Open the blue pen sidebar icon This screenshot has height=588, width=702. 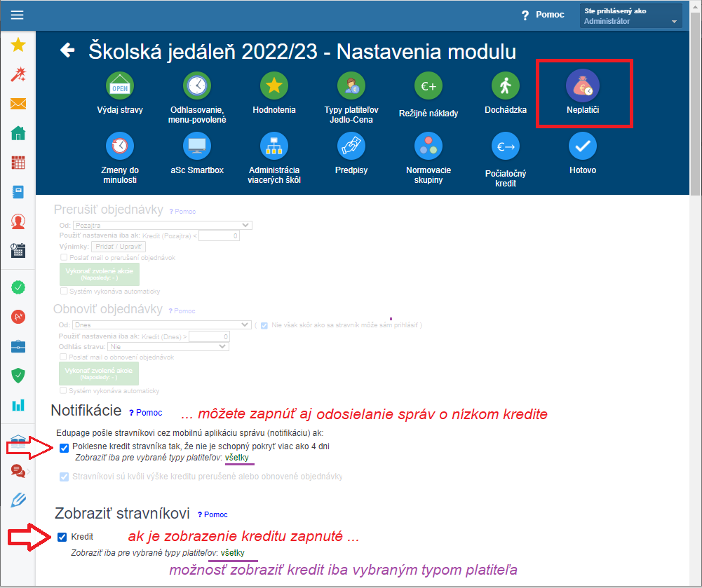pyautogui.click(x=18, y=500)
